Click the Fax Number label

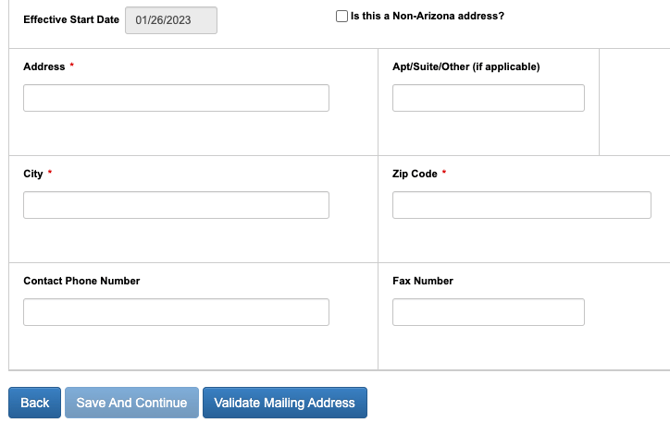coord(422,281)
